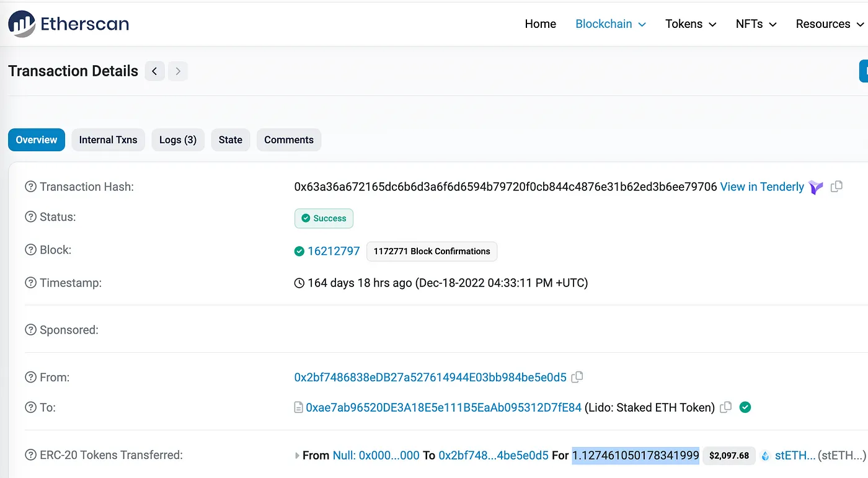868x478 pixels.
Task: Switch to the Internal Txns tab
Action: pyautogui.click(x=108, y=139)
